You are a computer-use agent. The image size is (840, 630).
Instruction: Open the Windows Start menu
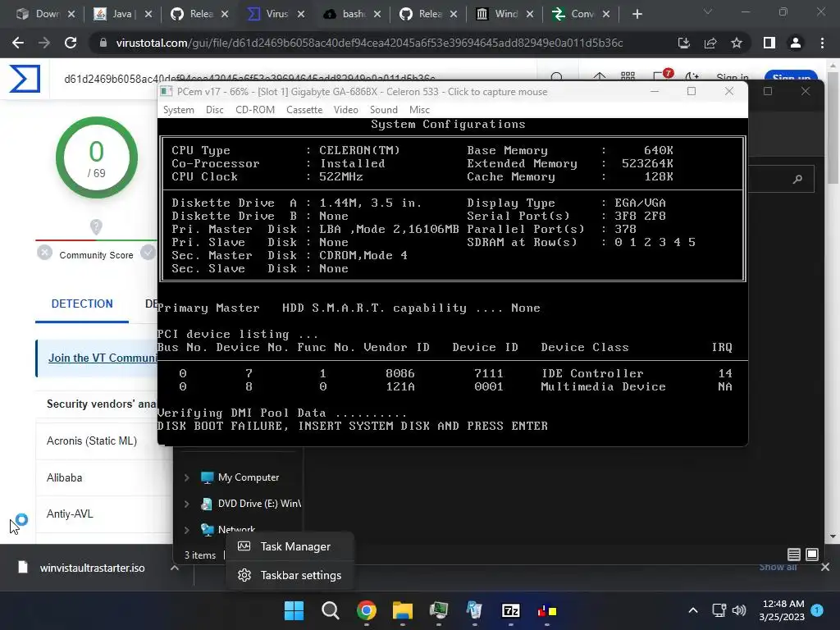click(x=294, y=610)
